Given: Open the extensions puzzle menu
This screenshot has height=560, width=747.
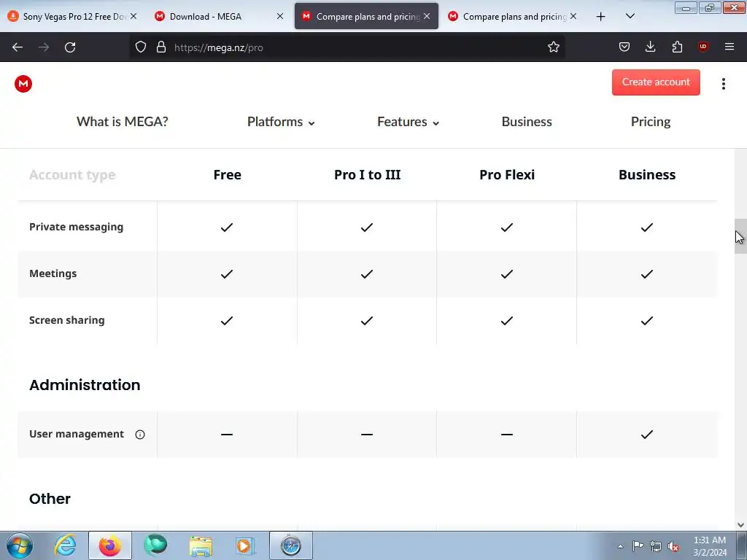Looking at the screenshot, I should pos(677,47).
